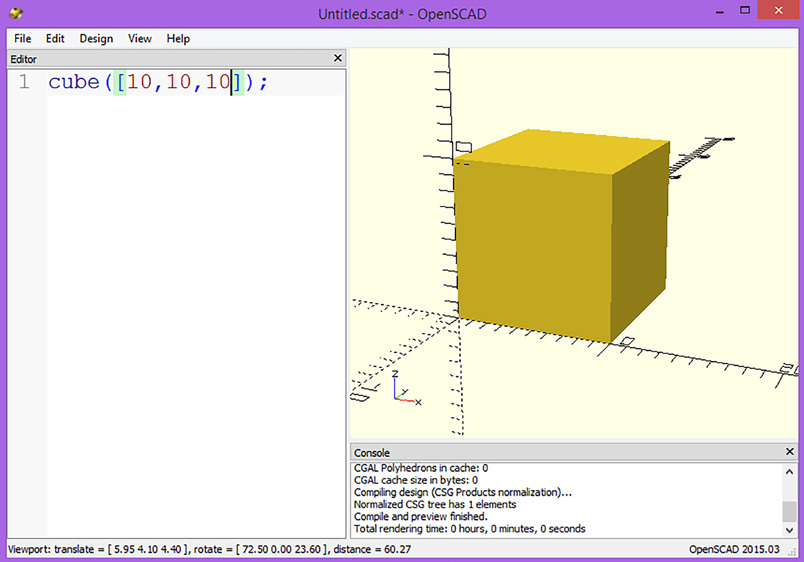Screen dimensions: 804x562
Task: Open the View menu
Action: 139,38
